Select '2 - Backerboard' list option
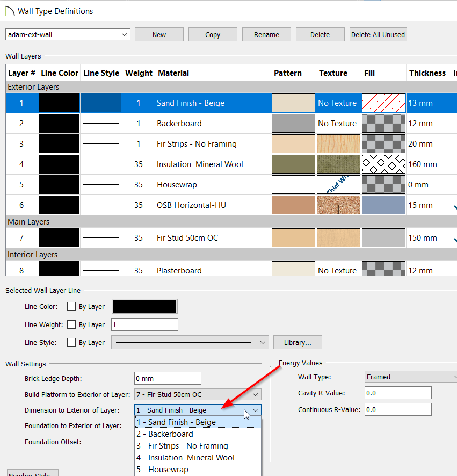 pyautogui.click(x=198, y=434)
